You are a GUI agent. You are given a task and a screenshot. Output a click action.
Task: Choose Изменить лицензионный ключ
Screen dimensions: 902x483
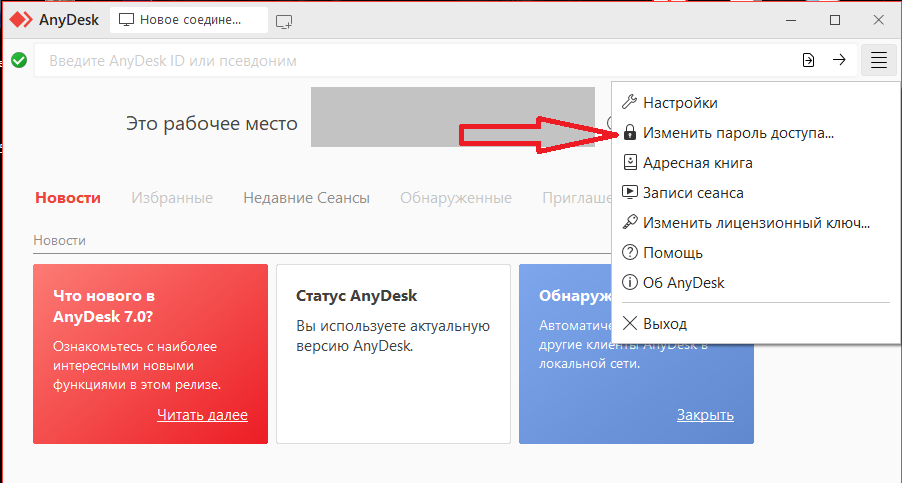[755, 222]
